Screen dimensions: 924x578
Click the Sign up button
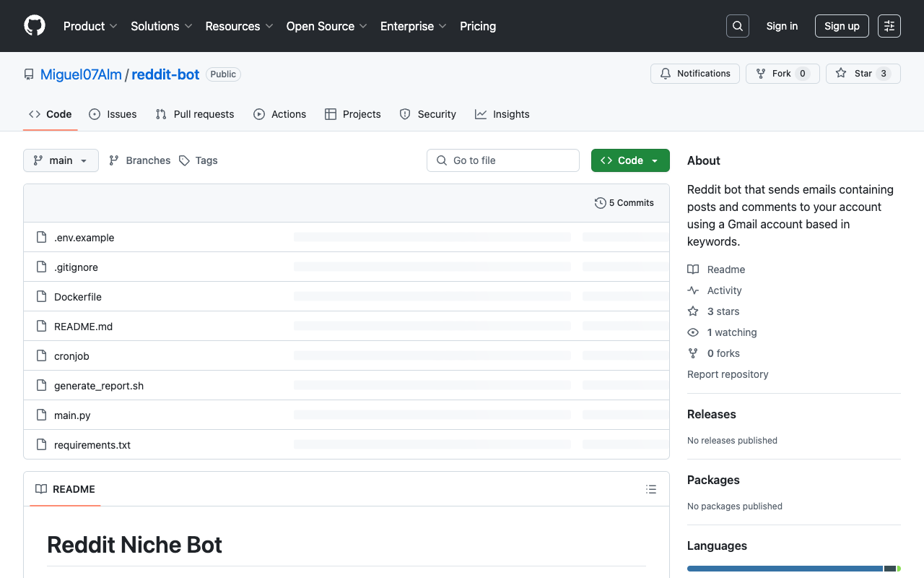[x=842, y=26]
